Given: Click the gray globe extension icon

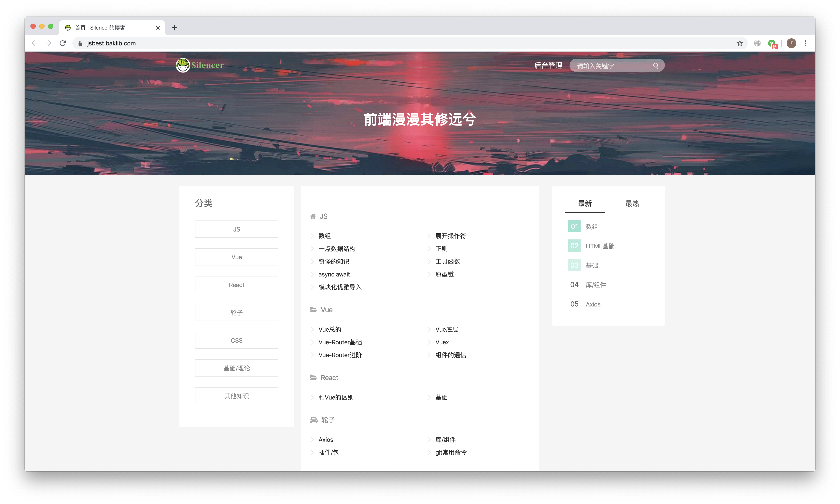Looking at the screenshot, I should click(x=757, y=43).
